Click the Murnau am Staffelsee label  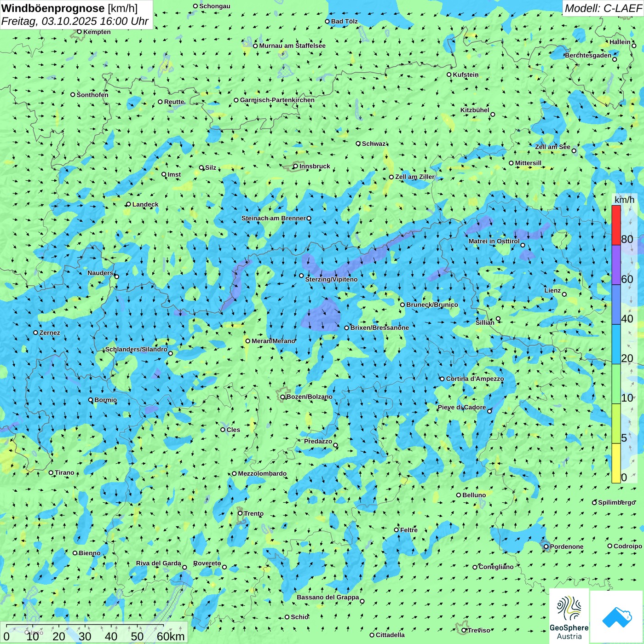[x=292, y=46]
